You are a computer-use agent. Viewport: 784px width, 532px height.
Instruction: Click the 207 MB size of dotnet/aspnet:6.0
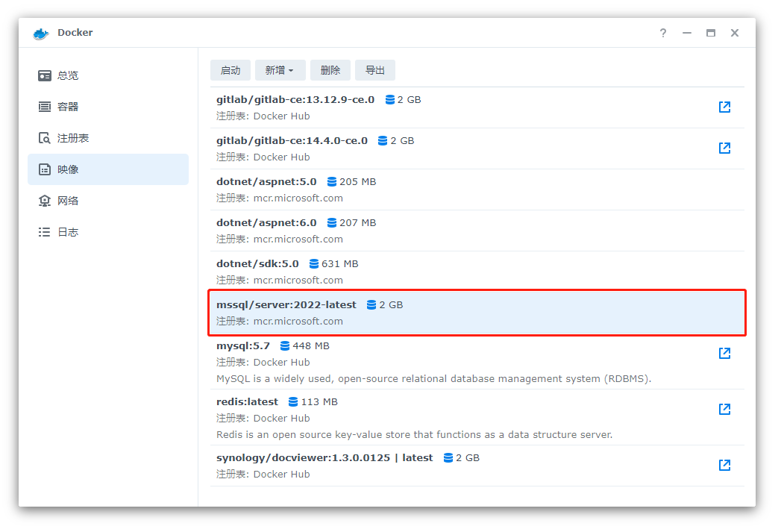358,223
